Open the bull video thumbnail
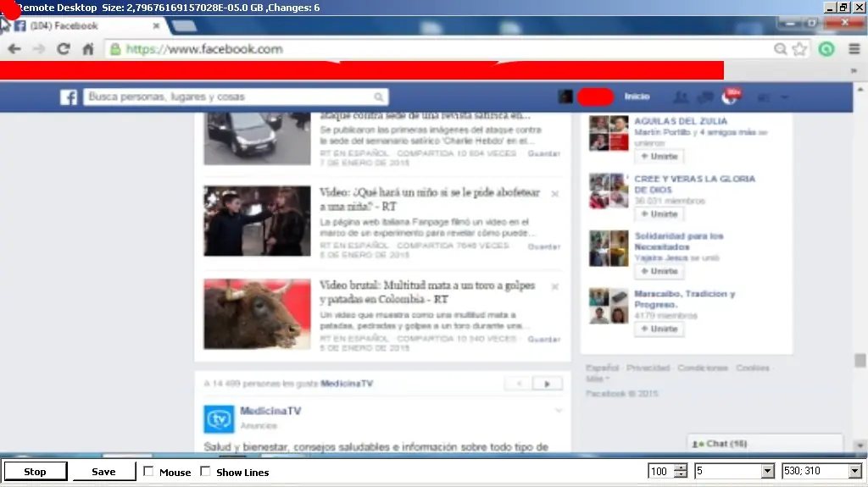868x487 pixels. coord(257,313)
